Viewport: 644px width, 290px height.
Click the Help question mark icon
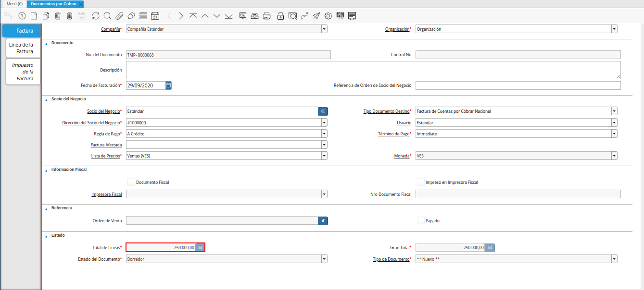pyautogui.click(x=22, y=16)
